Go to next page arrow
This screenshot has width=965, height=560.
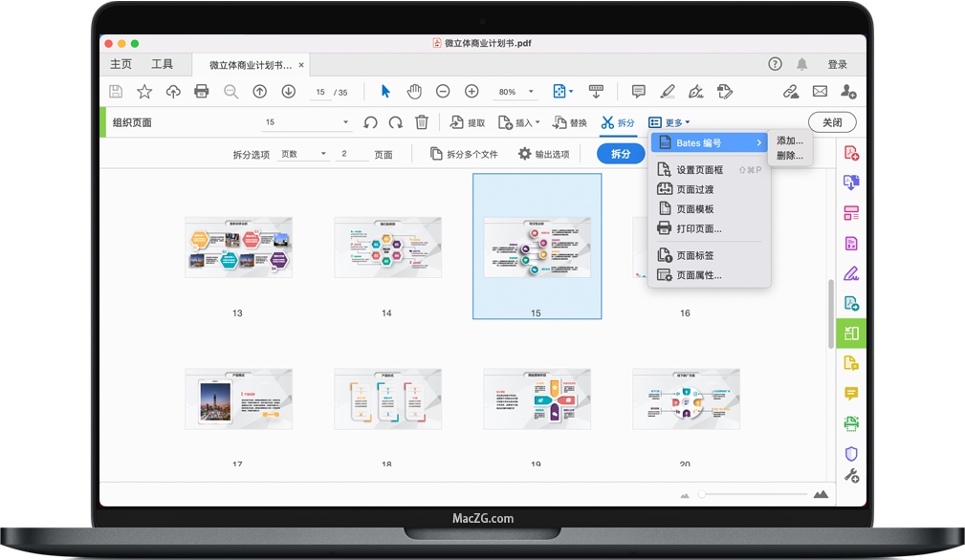[x=288, y=92]
